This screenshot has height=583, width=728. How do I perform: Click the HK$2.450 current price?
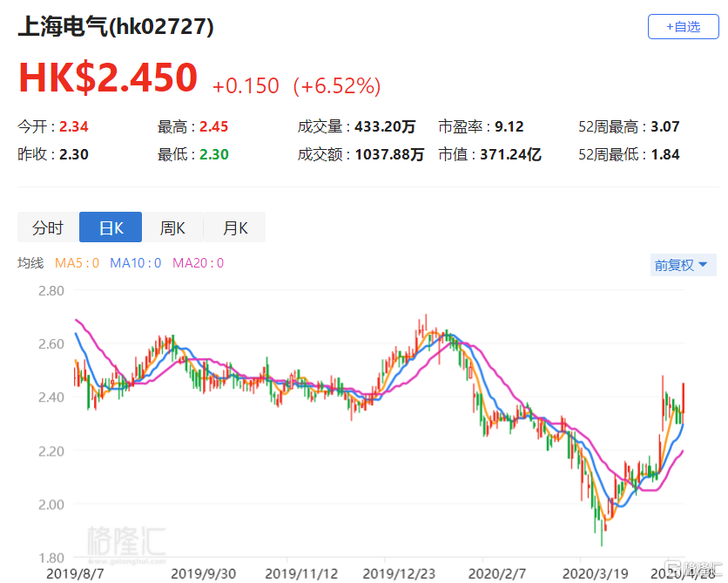(x=108, y=78)
